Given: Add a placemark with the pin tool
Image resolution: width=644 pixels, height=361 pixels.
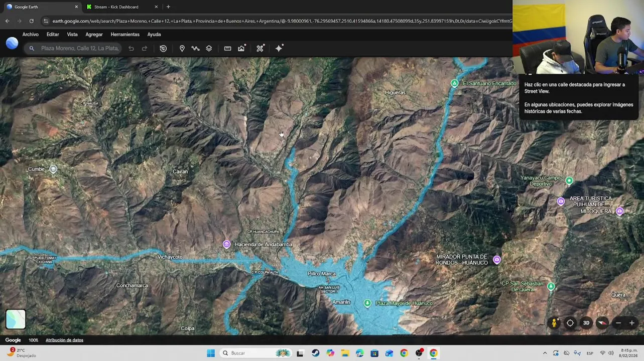Looking at the screenshot, I should pyautogui.click(x=182, y=49).
